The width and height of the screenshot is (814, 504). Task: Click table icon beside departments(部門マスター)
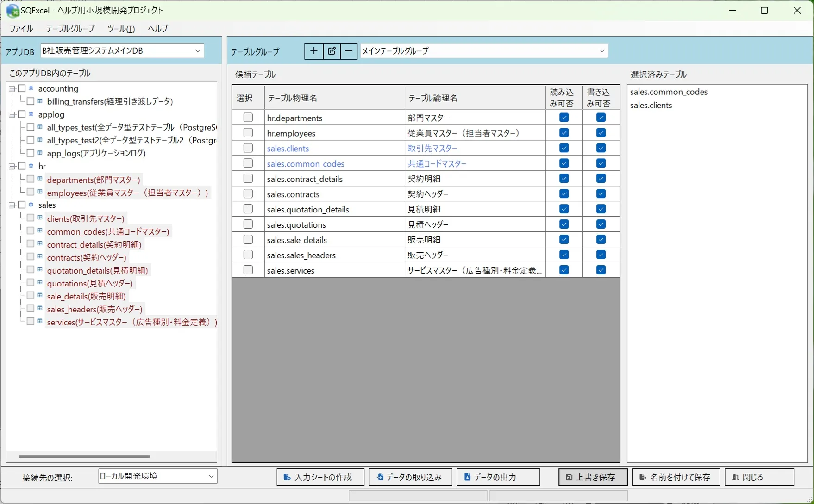pos(40,179)
